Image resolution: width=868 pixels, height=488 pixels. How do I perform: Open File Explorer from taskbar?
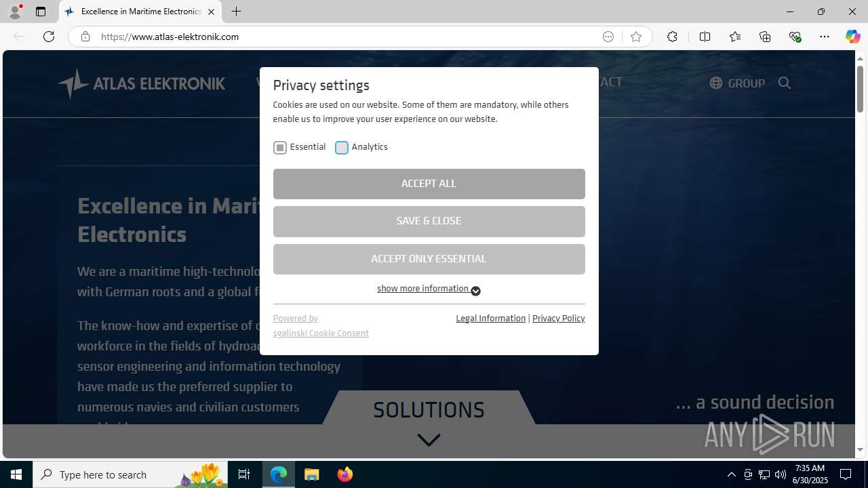point(312,474)
